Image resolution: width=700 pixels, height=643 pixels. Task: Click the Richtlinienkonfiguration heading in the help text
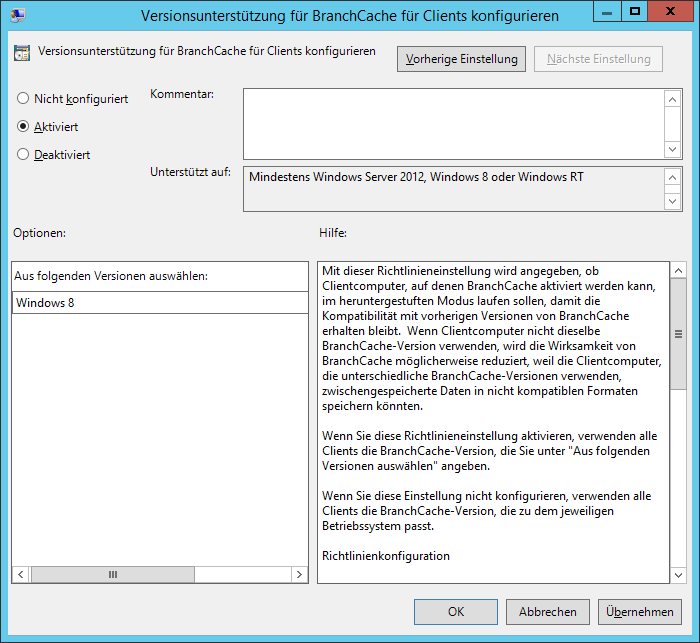tap(386, 556)
